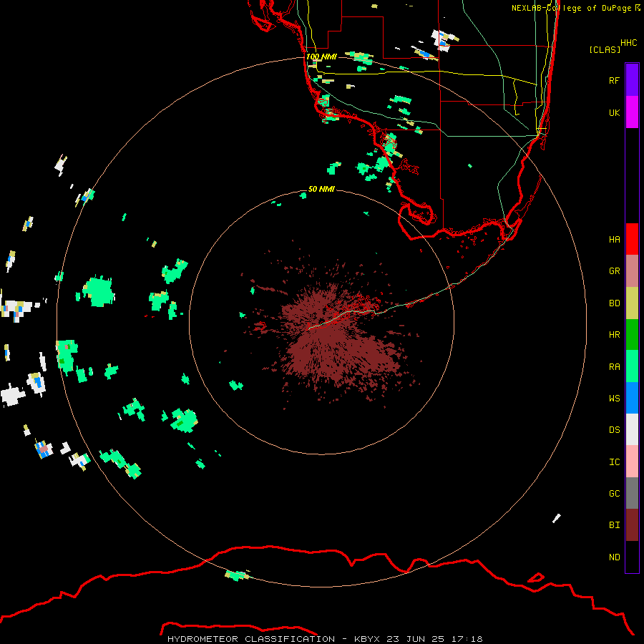
Task: Click the RF purple legend swatch
Action: (632, 80)
